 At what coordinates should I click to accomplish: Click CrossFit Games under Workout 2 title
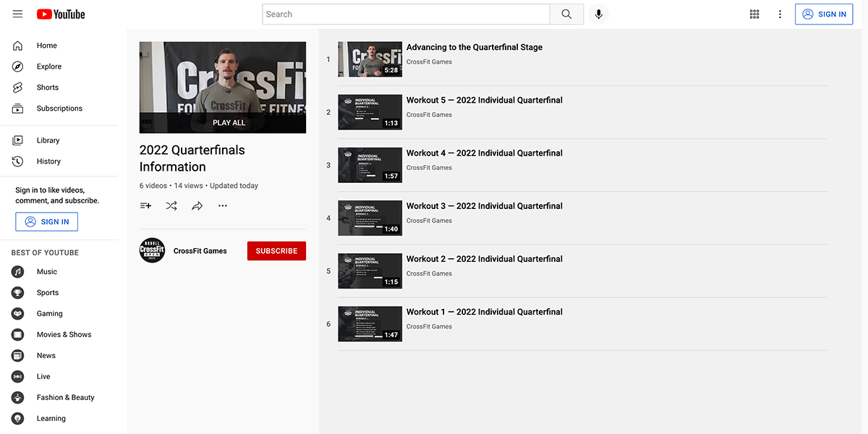coord(429,273)
